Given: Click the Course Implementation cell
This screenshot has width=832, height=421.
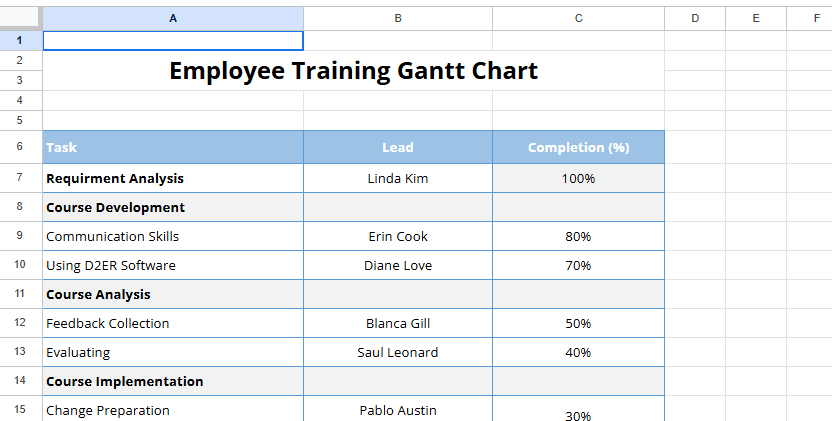Looking at the screenshot, I should (x=173, y=381).
